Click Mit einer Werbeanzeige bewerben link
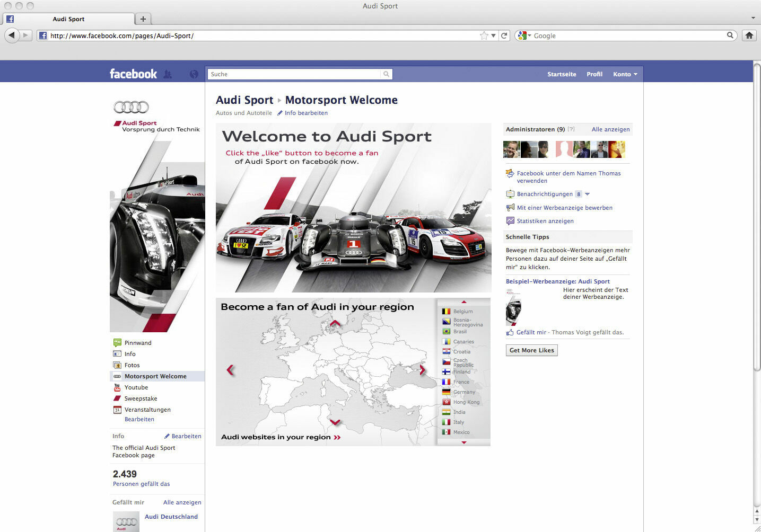This screenshot has width=761, height=532. click(565, 208)
